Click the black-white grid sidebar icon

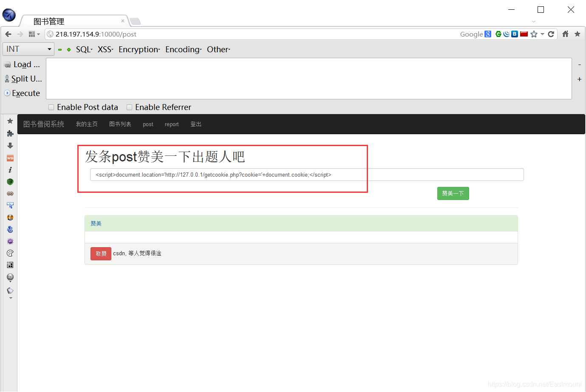(x=10, y=265)
